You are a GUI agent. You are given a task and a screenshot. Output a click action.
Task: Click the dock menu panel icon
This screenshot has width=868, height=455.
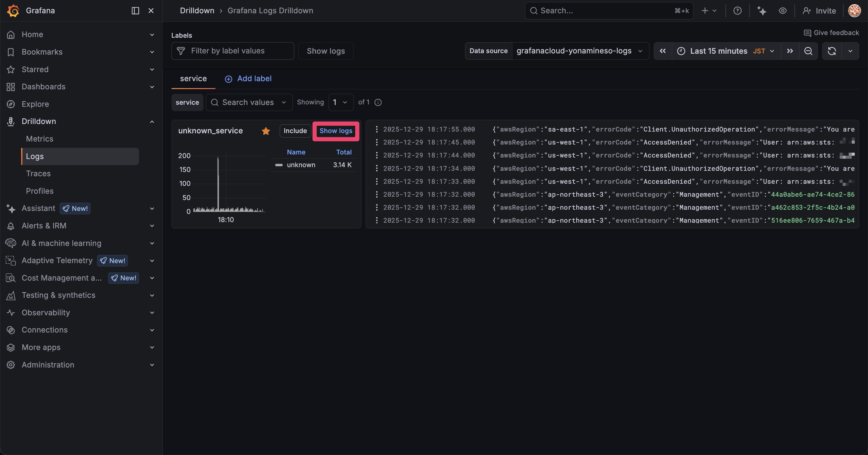tap(135, 11)
